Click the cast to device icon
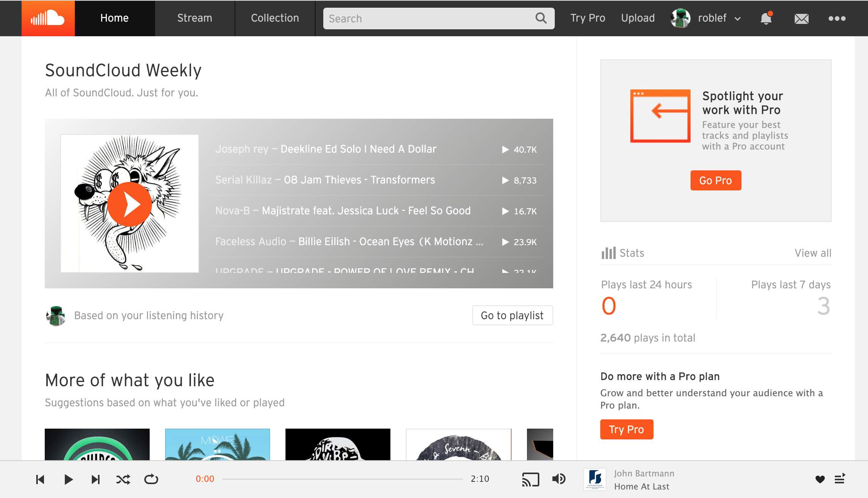The width and height of the screenshot is (868, 498). pyautogui.click(x=530, y=479)
